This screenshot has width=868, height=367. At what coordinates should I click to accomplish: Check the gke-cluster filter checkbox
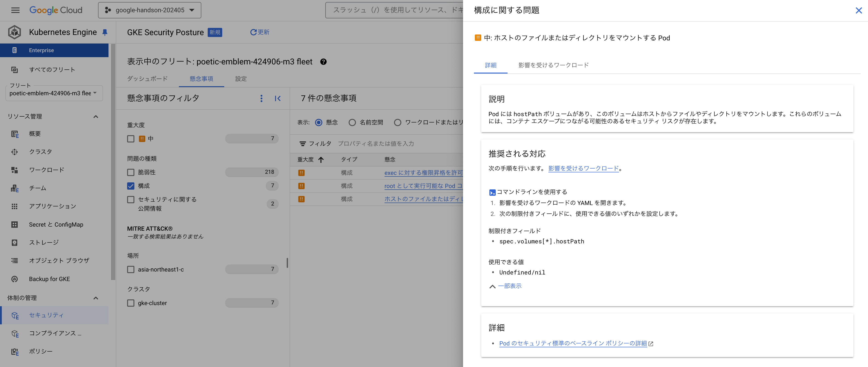pyautogui.click(x=131, y=303)
